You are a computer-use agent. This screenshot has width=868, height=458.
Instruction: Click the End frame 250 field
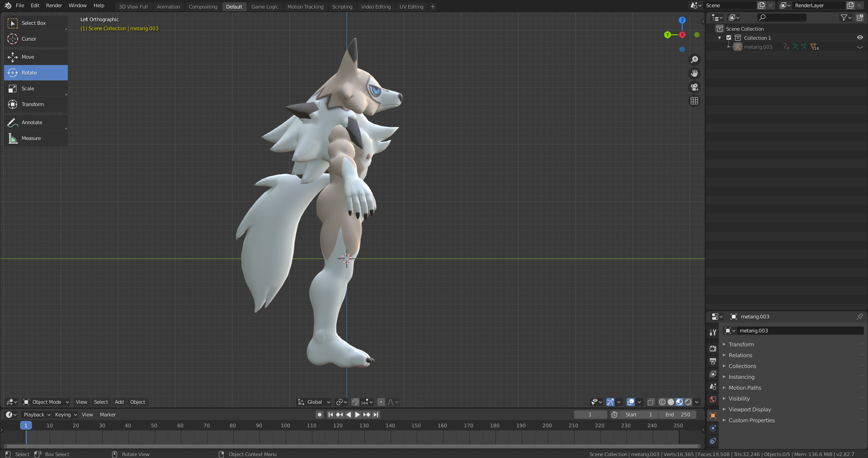point(678,415)
